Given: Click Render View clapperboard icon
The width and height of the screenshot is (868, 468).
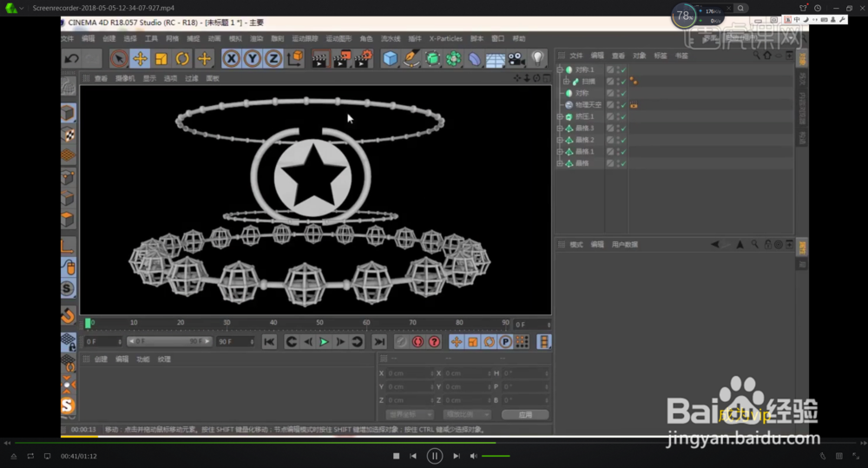Looking at the screenshot, I should 319,59.
